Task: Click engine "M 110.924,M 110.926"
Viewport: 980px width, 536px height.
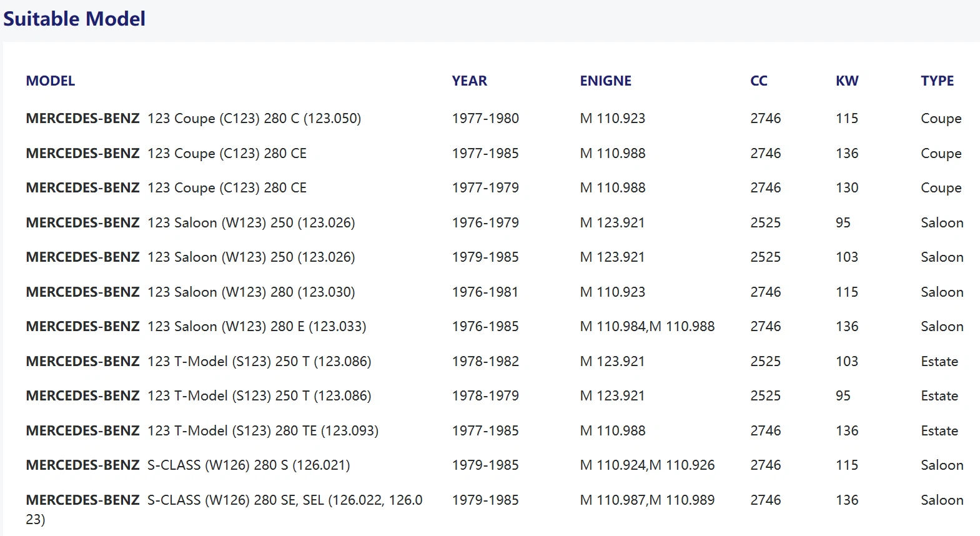Action: pos(647,465)
